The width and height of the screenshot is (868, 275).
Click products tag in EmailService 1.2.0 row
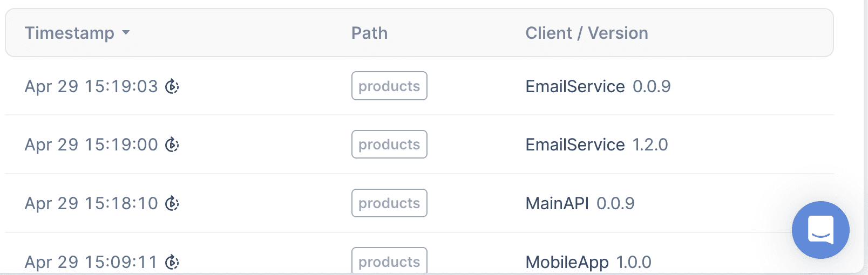click(389, 145)
